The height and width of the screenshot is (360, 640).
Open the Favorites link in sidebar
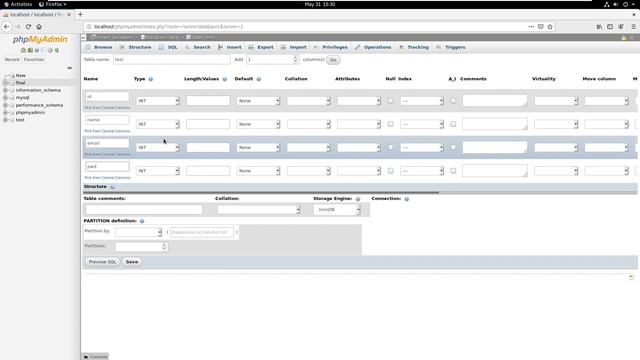34,60
